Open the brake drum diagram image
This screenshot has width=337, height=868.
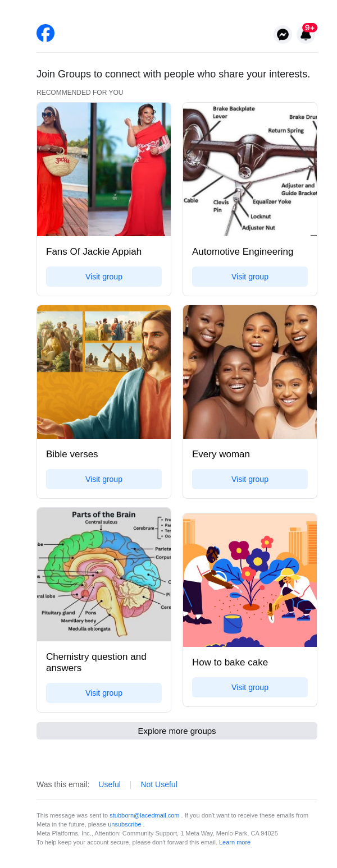[x=250, y=169]
